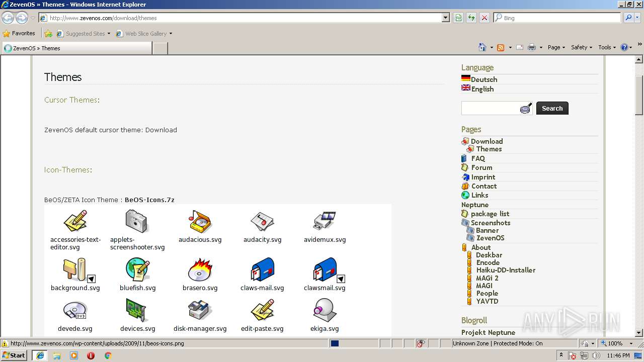Click the background.svg paintbrush icon
Image resolution: width=644 pixels, height=362 pixels.
click(75, 270)
